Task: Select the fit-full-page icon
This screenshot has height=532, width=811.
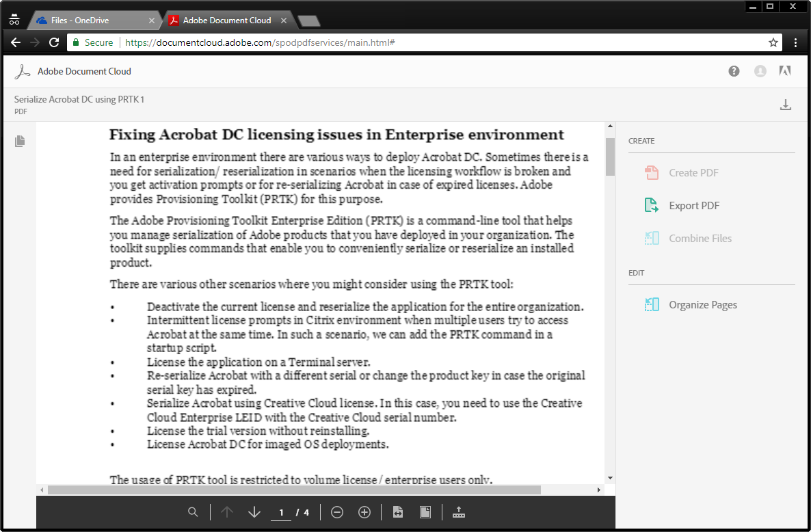Action: point(425,512)
